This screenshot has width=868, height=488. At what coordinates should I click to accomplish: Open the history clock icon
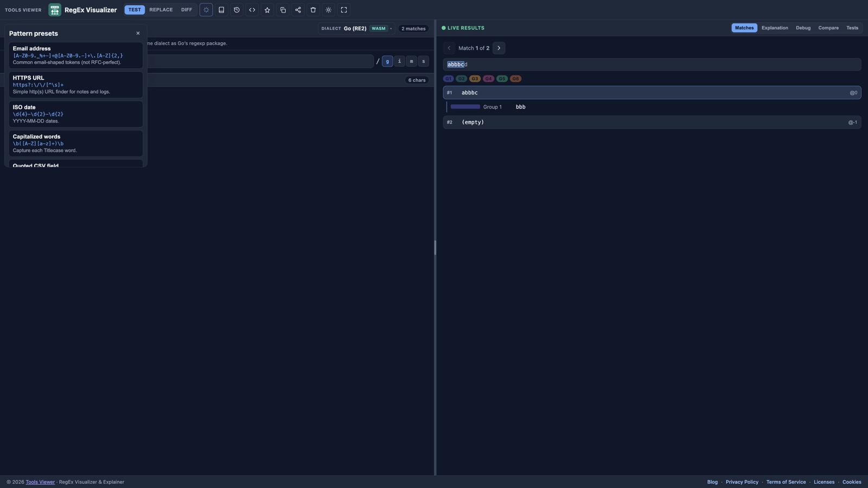(x=237, y=10)
